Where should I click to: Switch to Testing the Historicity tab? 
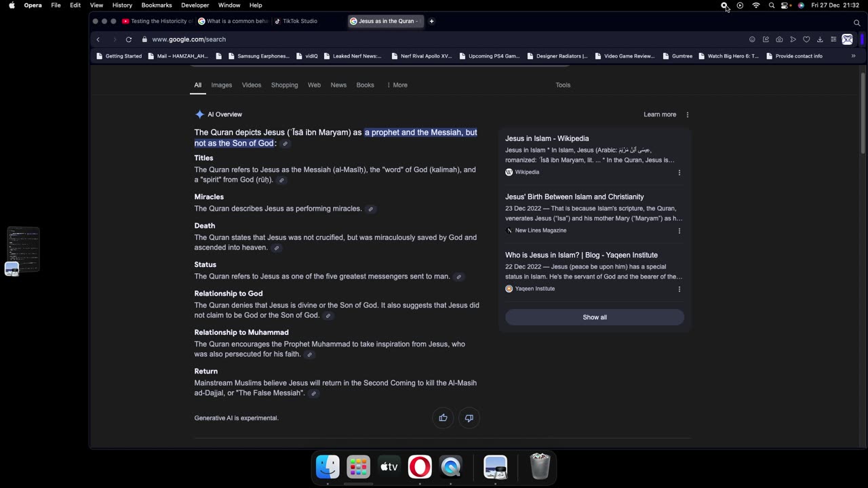pyautogui.click(x=157, y=21)
